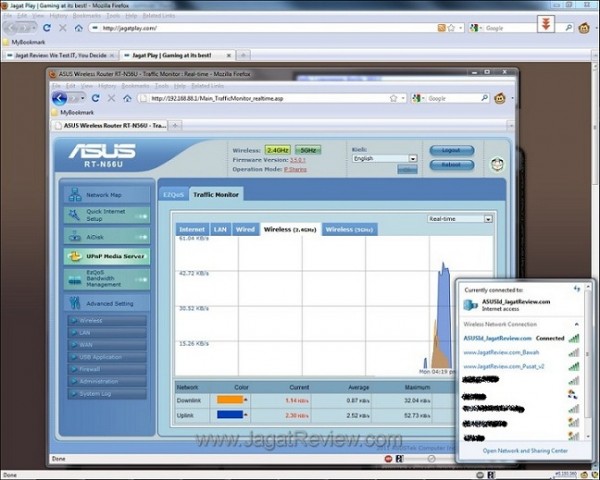Viewport: 600px width, 480px height.
Task: Click Reboot button
Action: pyautogui.click(x=452, y=165)
